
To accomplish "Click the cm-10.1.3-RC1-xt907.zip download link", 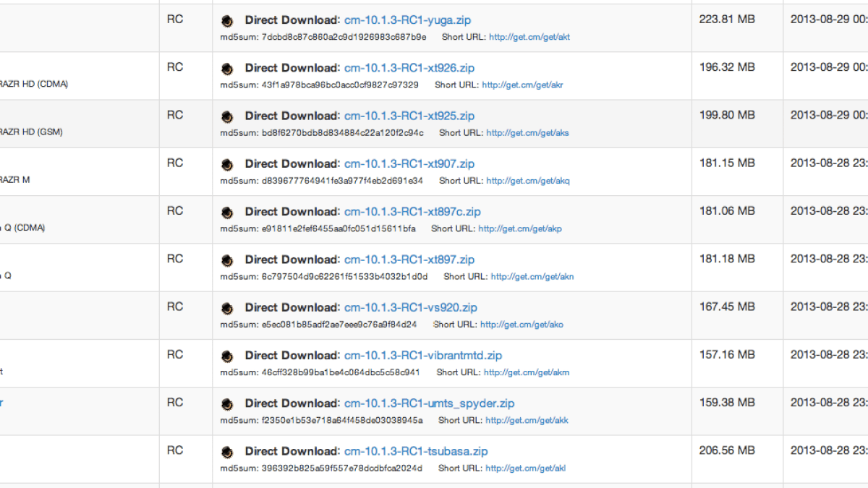I will (x=409, y=164).
